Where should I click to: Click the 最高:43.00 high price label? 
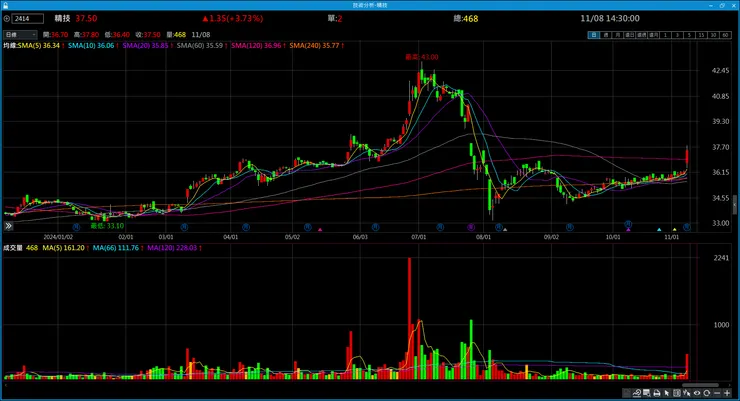click(x=421, y=57)
